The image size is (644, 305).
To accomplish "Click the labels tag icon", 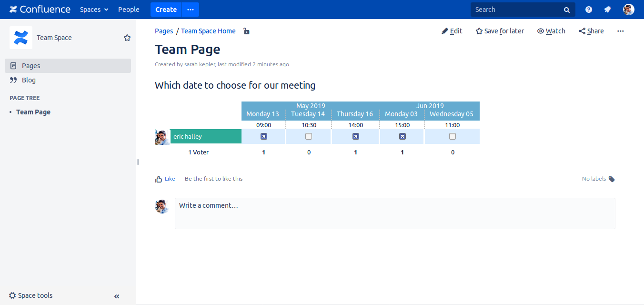I will 612,179.
